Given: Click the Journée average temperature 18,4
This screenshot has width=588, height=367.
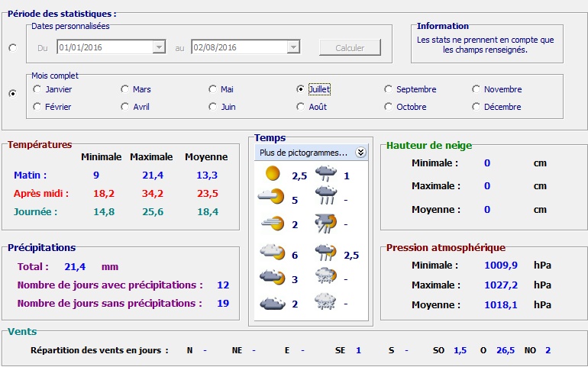Looking at the screenshot, I should 208,212.
